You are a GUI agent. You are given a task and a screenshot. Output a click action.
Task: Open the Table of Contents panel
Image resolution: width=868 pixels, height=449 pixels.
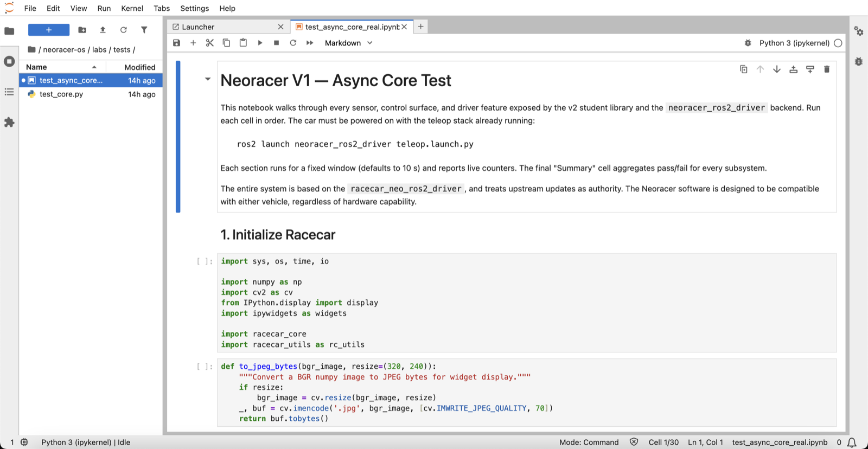coord(9,92)
